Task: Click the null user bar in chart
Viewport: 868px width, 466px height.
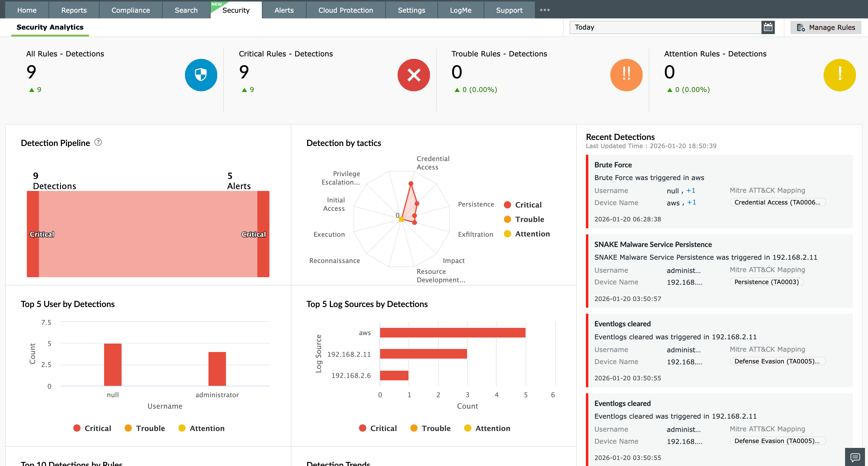Action: 113,365
